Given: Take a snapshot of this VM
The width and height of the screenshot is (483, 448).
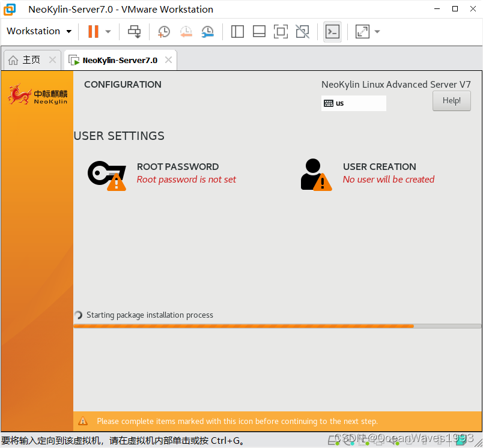Looking at the screenshot, I should pyautogui.click(x=163, y=31).
